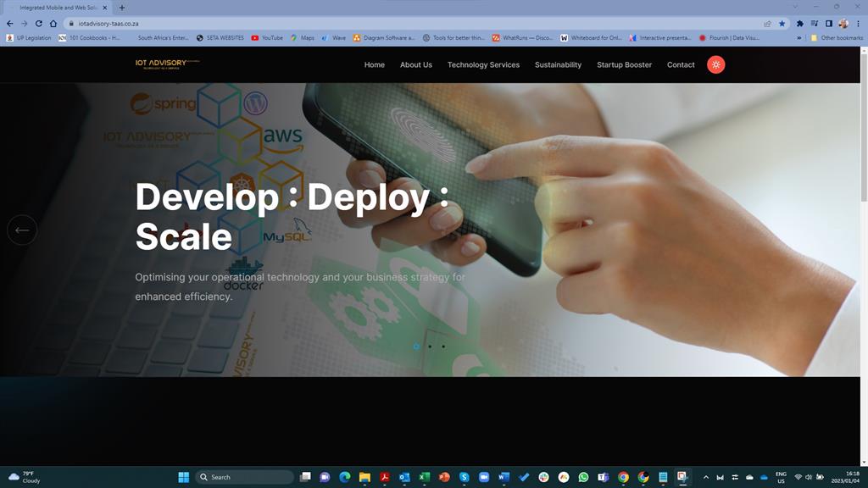This screenshot has height=488, width=868.
Task: Click the IOT Advisory logo
Action: [x=167, y=64]
